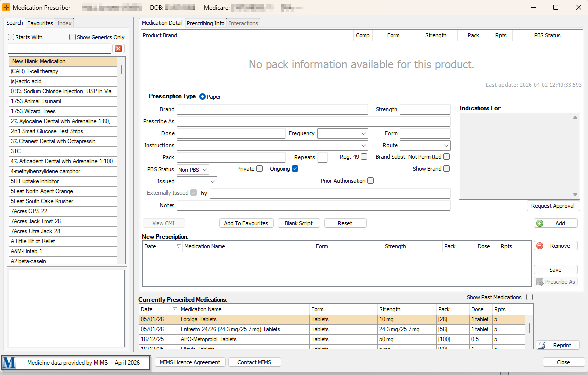Open the MIMS Licence Agreement
Image resolution: width=588 pixels, height=375 pixels.
(190, 362)
